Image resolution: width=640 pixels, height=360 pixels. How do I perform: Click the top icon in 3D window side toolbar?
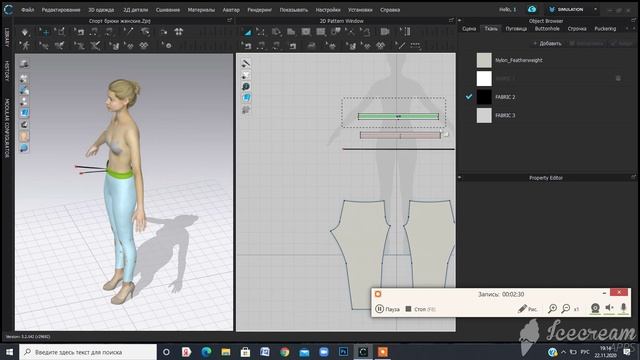click(x=24, y=64)
